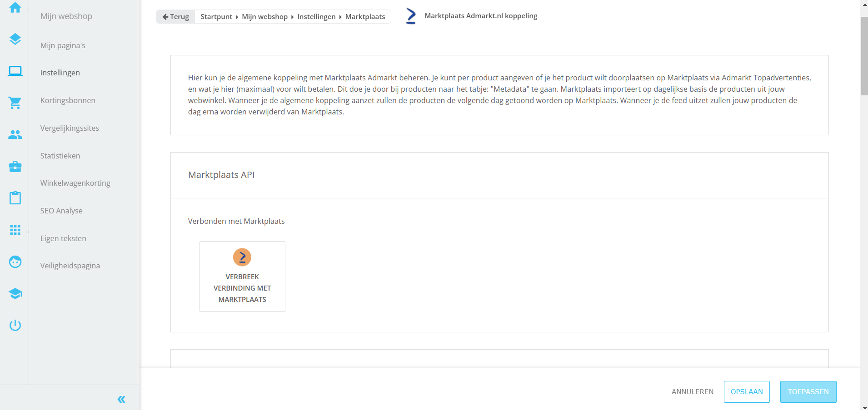Open Kortingsbonnen menu item
The height and width of the screenshot is (410, 868).
click(68, 100)
